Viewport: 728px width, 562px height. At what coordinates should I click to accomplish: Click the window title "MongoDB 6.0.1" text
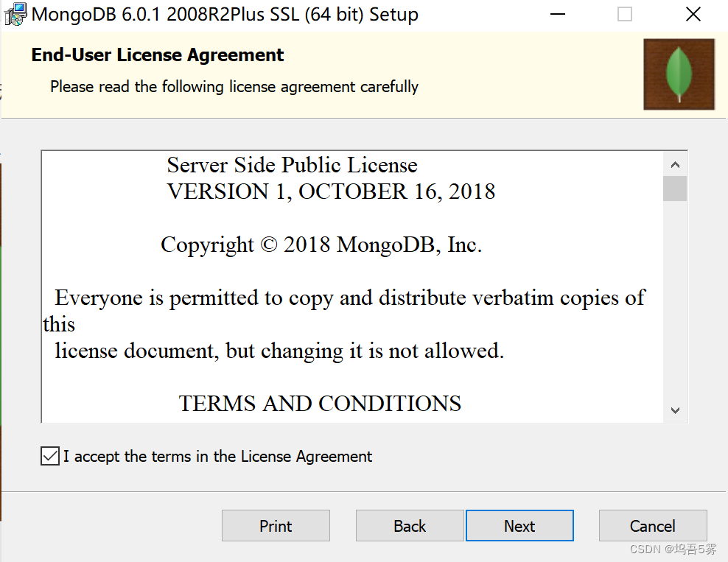225,15
